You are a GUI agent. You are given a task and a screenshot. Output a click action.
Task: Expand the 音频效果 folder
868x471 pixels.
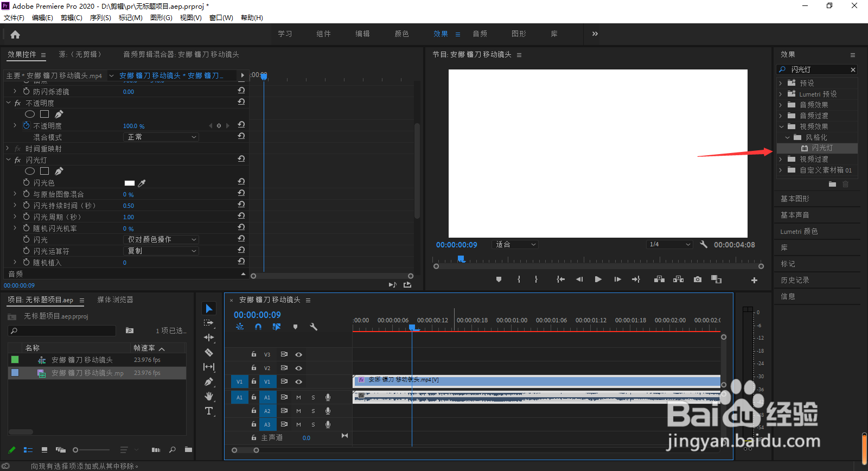[781, 105]
